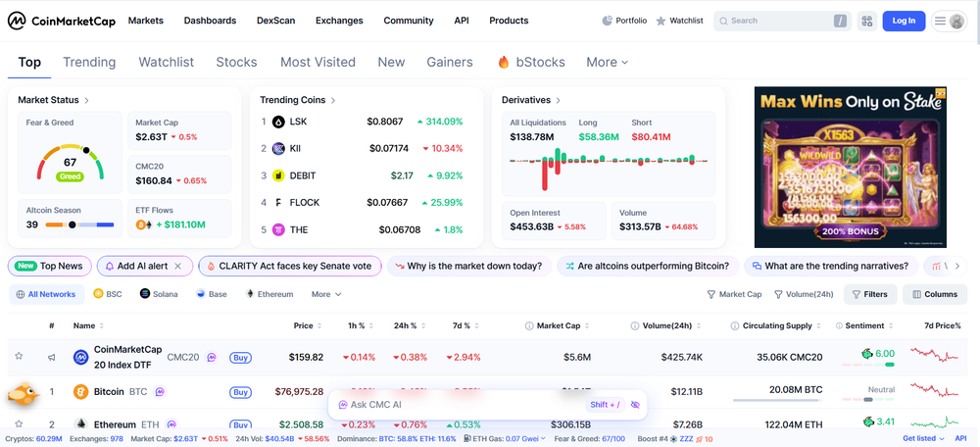Click the Circulating Supply info icon

pyautogui.click(x=735, y=325)
